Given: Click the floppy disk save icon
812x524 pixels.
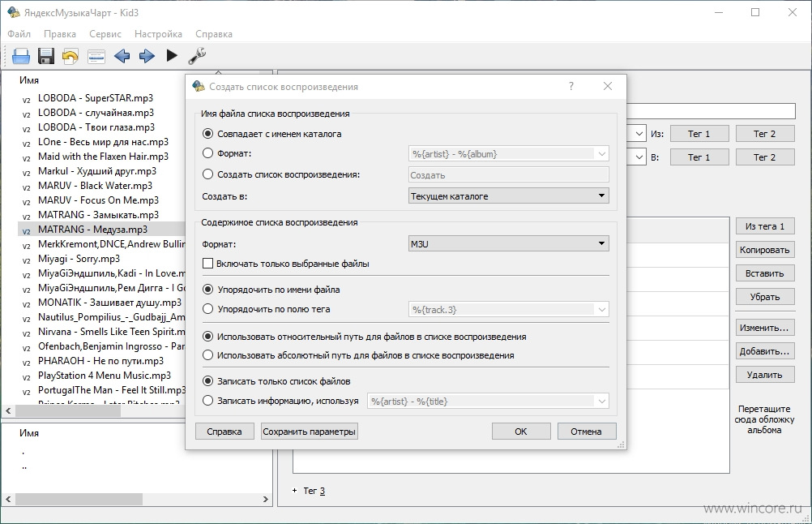Looking at the screenshot, I should click(x=46, y=56).
